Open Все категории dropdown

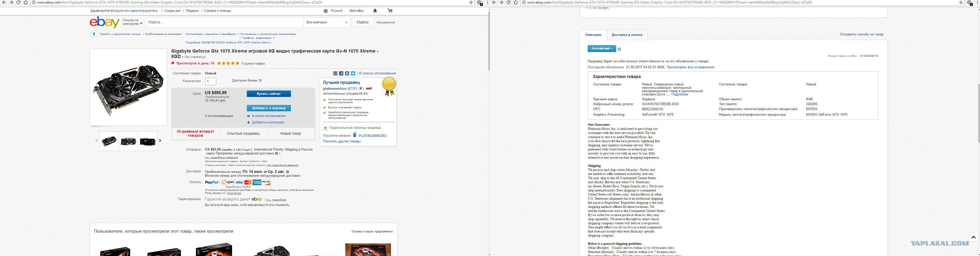coord(327,22)
